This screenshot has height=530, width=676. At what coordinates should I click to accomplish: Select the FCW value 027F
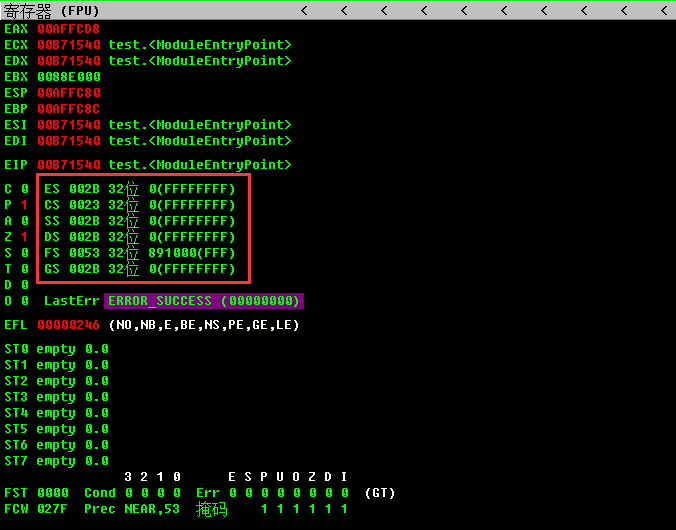(x=53, y=508)
